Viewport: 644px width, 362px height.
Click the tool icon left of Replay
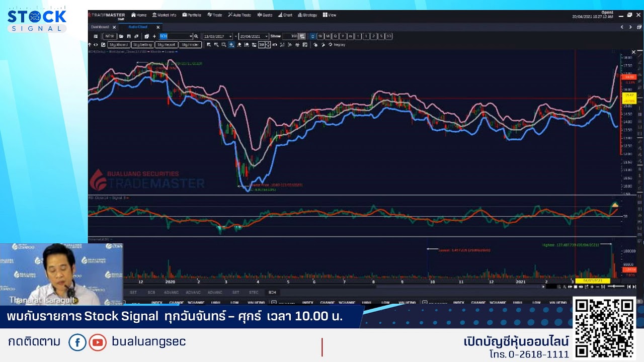pyautogui.click(x=323, y=45)
